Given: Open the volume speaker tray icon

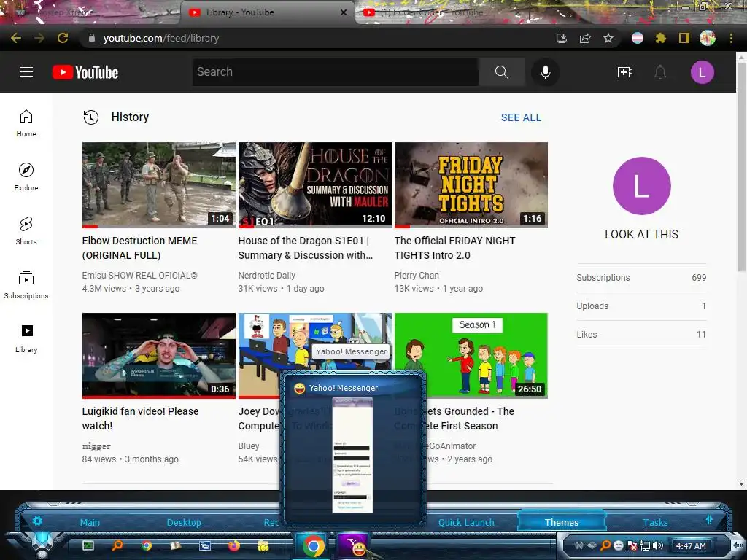Looking at the screenshot, I should (658, 545).
